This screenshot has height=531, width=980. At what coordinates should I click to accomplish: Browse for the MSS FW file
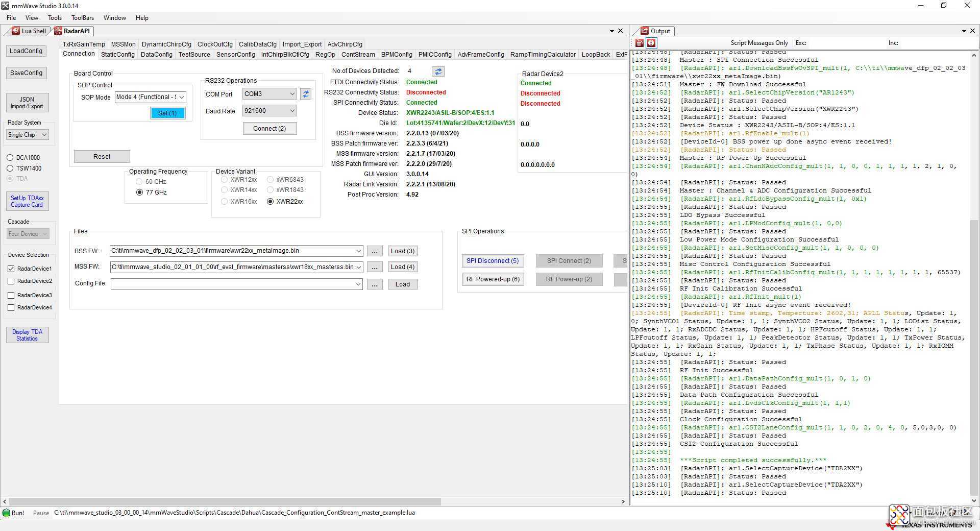(375, 267)
